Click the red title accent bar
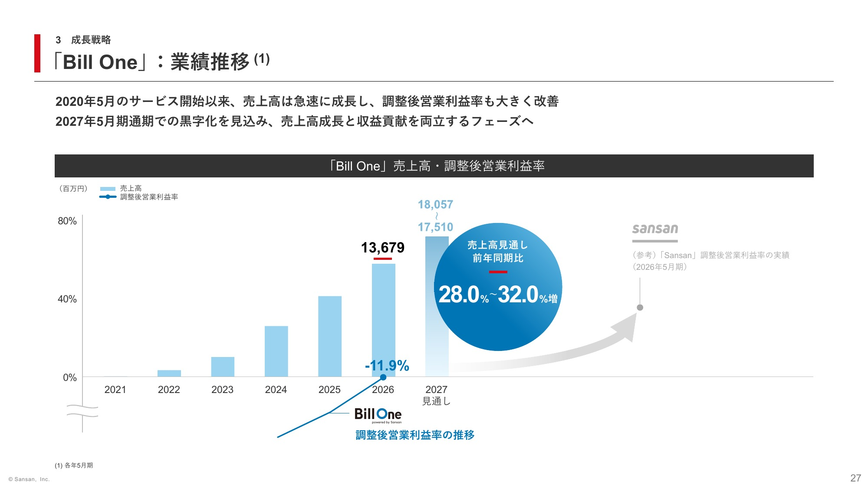The image size is (868, 488). pyautogui.click(x=37, y=53)
